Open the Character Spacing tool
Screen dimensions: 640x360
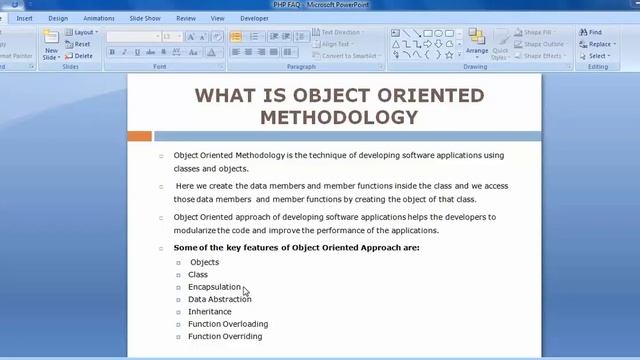(176, 52)
